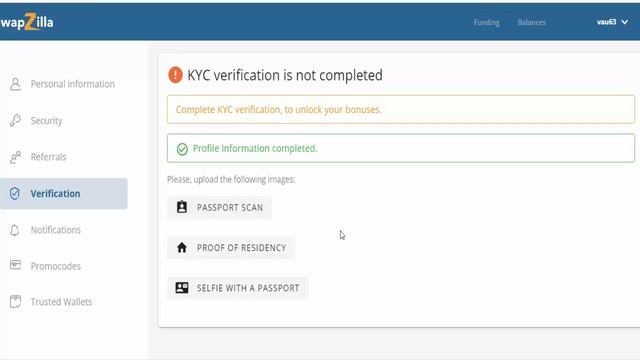
Task: Open Funding in top navigation
Action: (487, 22)
